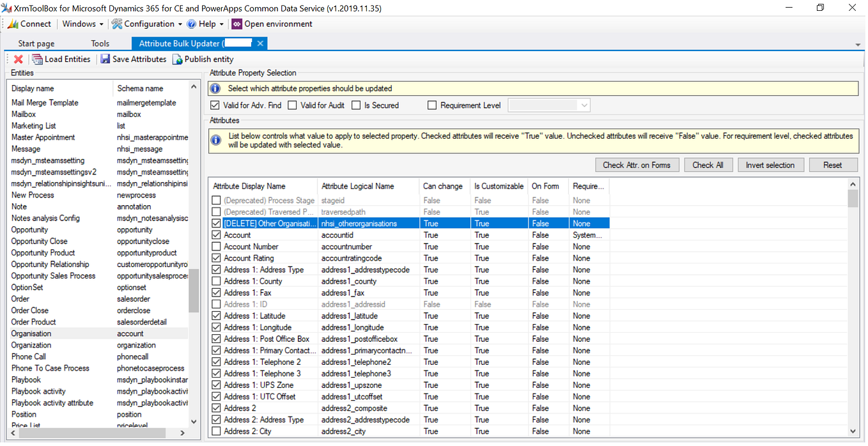Click the Invert selection button
The height and width of the screenshot is (446, 868).
pos(771,164)
